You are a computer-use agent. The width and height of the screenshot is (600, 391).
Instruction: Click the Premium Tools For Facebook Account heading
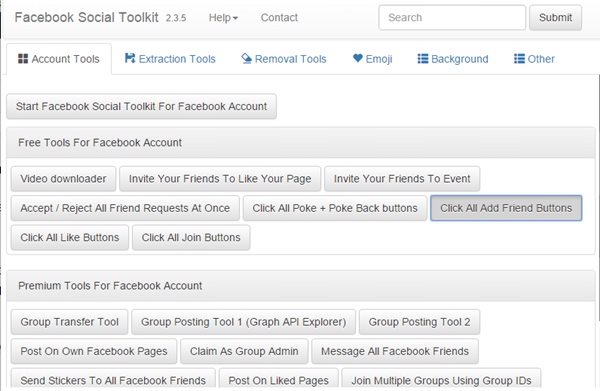tap(110, 286)
